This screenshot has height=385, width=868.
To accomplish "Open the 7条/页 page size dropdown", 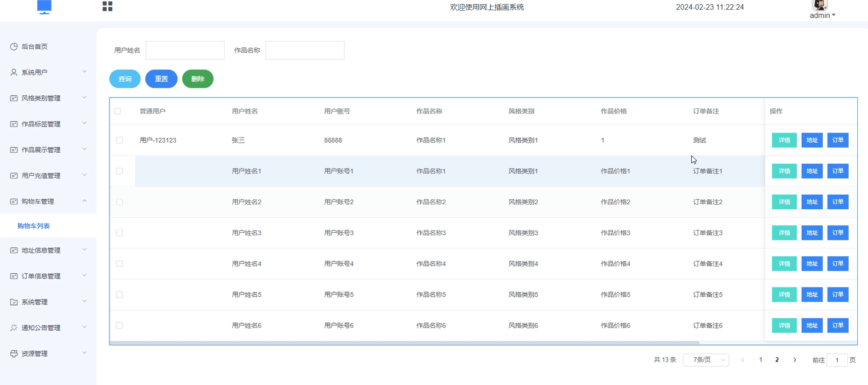I will click(706, 360).
